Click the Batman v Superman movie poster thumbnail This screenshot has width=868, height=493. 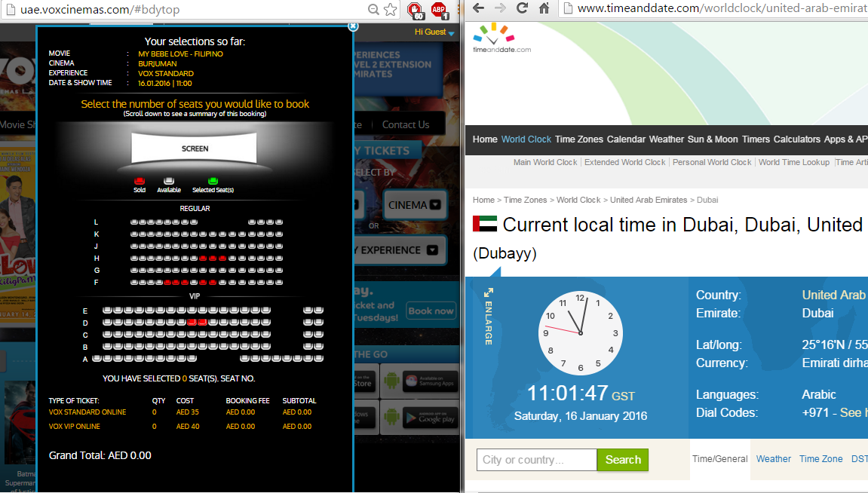(20, 424)
